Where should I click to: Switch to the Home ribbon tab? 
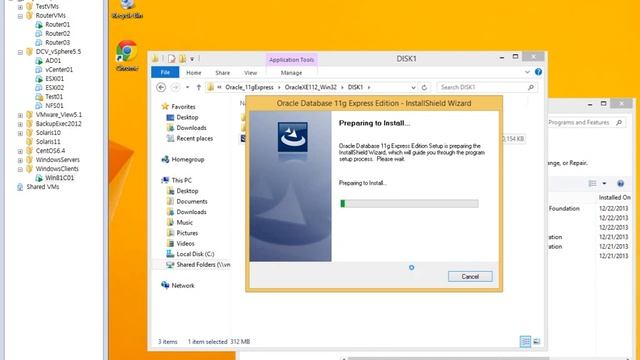click(x=193, y=73)
